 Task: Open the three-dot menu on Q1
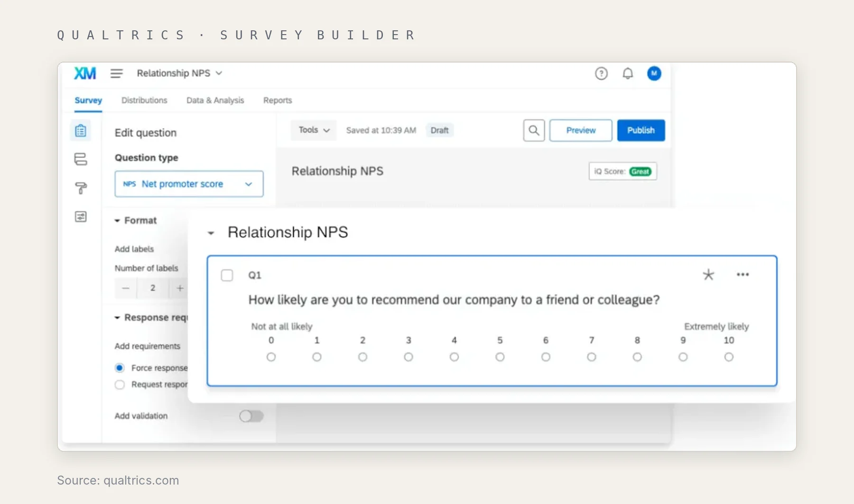coord(743,275)
